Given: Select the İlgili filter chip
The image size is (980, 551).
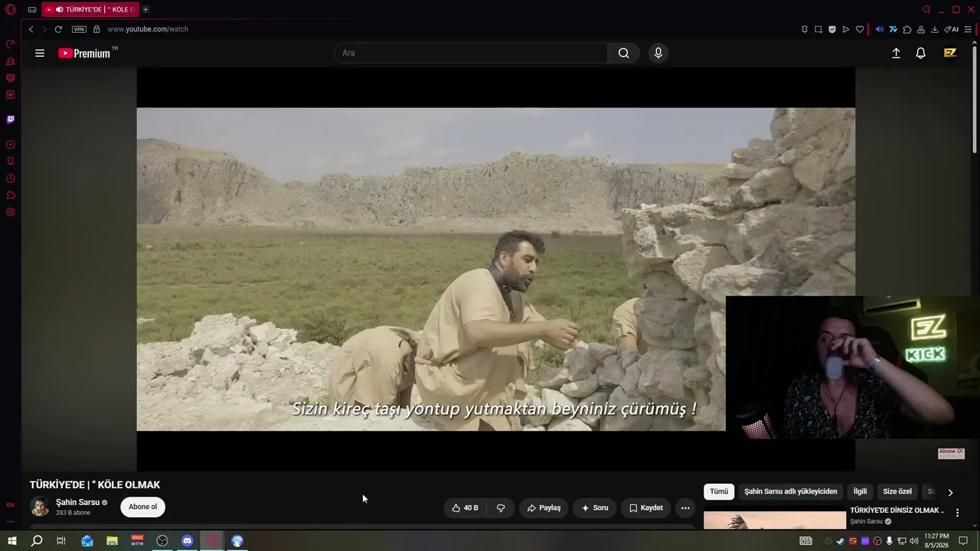Looking at the screenshot, I should 861,491.
